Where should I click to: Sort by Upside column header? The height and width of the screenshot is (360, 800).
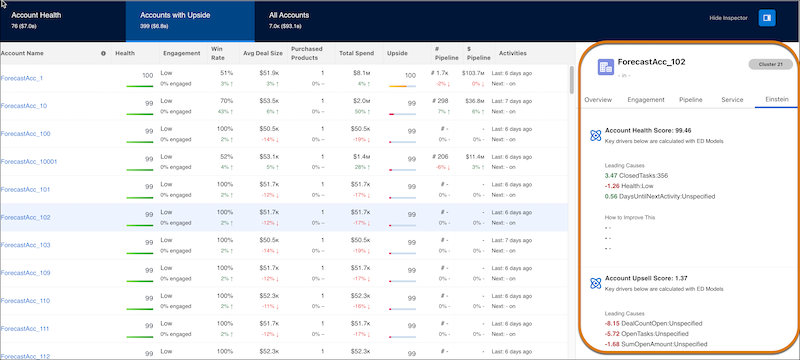click(x=397, y=53)
